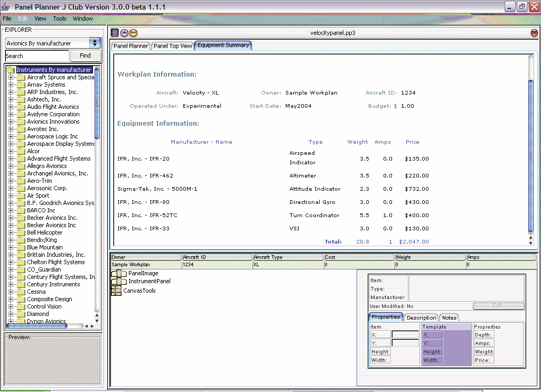This screenshot has width=541, height=392.
Task: Click the Instruments By manufacturer root folder icon
Action: 11,70
